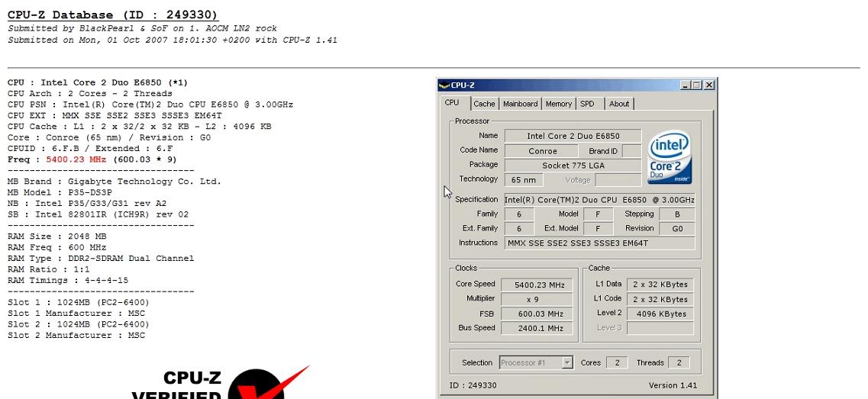The width and height of the screenshot is (868, 399).
Task: Click the Core Speed value 5400.23 MHz
Action: (x=537, y=285)
